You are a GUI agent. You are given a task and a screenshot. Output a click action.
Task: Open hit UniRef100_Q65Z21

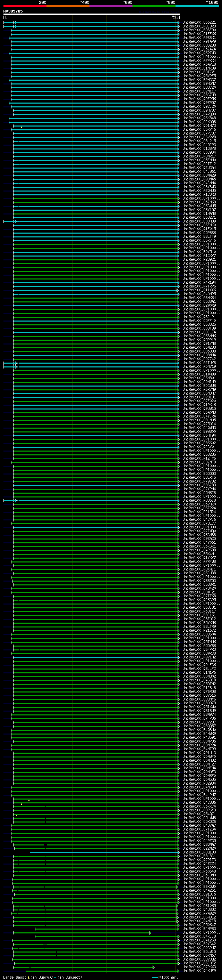point(199,23)
